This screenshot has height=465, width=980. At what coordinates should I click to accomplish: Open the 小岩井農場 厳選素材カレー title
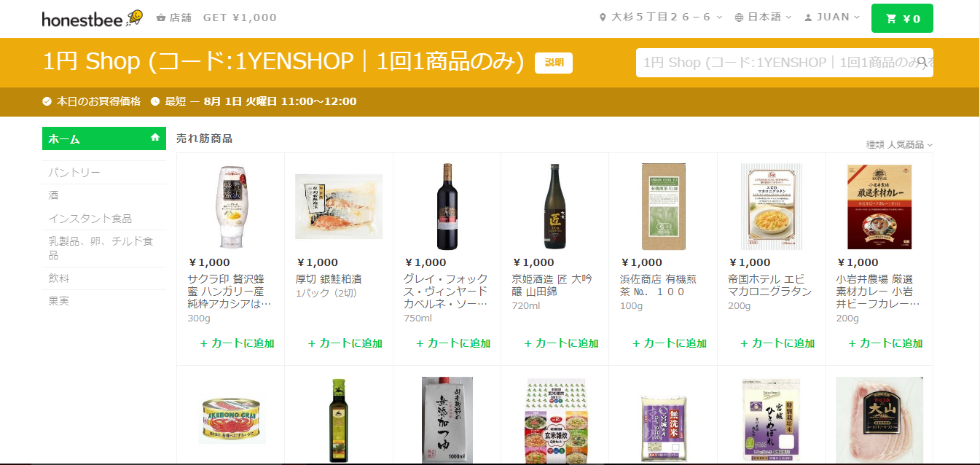878,291
